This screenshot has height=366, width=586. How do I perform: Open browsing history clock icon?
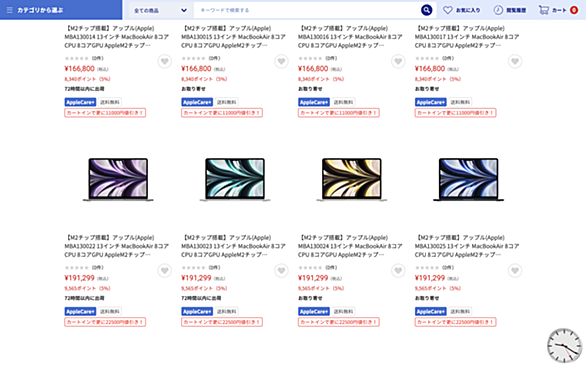pos(498,10)
